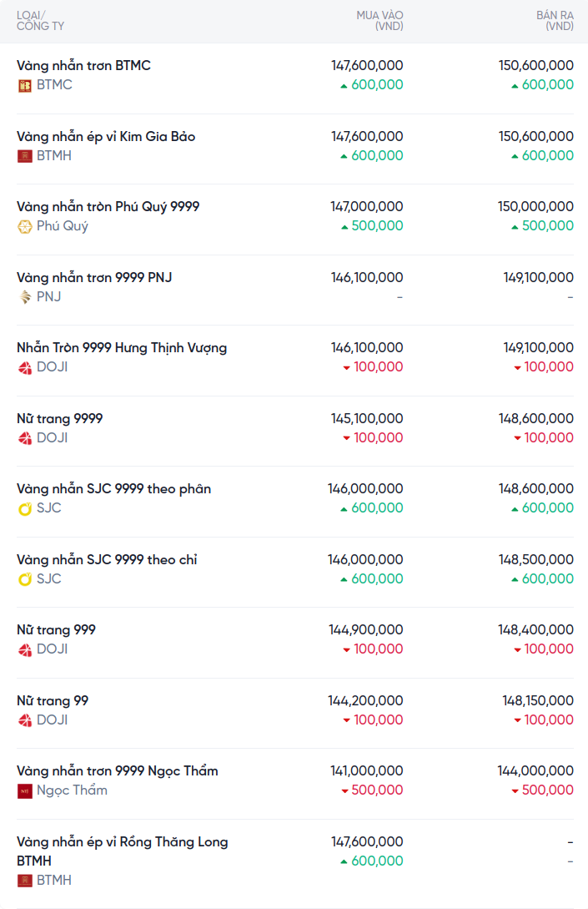The height and width of the screenshot is (909, 588).
Task: Click DOJI logo under Hưng Thịnh Vượng
Action: [25, 367]
